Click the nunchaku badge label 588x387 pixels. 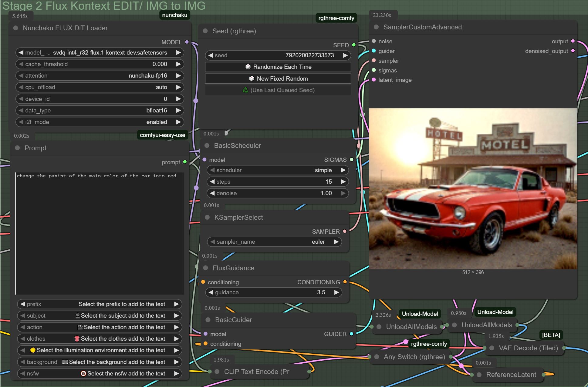(175, 15)
